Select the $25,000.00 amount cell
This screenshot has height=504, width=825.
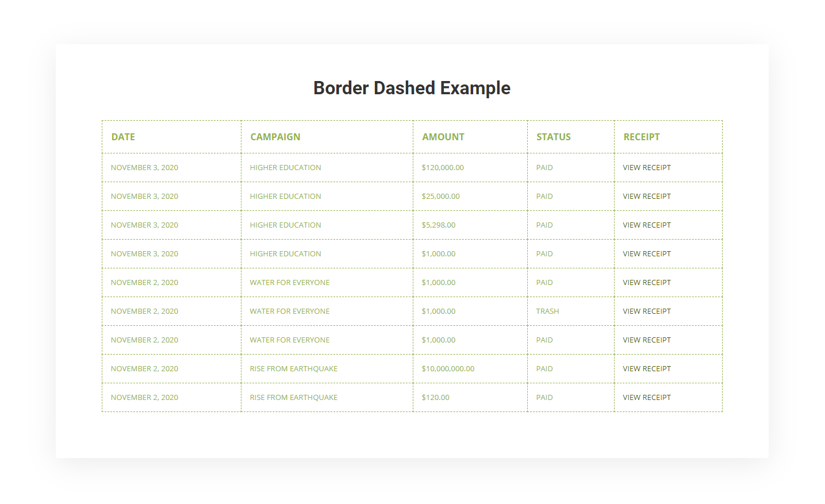pos(440,197)
